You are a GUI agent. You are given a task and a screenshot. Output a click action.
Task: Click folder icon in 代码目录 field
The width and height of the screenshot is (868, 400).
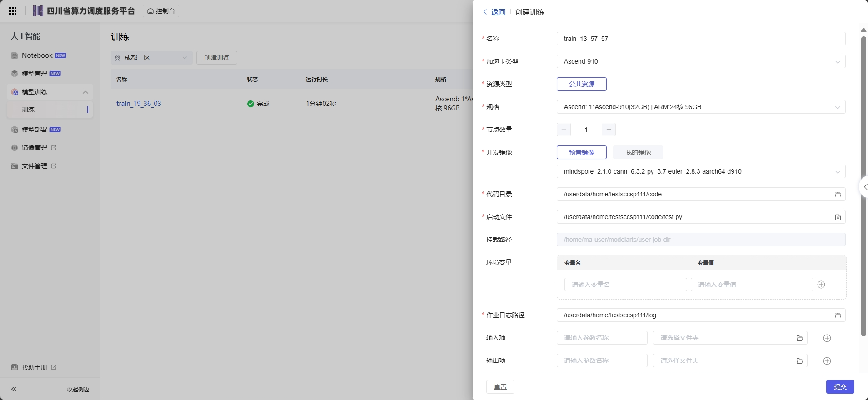(x=838, y=195)
